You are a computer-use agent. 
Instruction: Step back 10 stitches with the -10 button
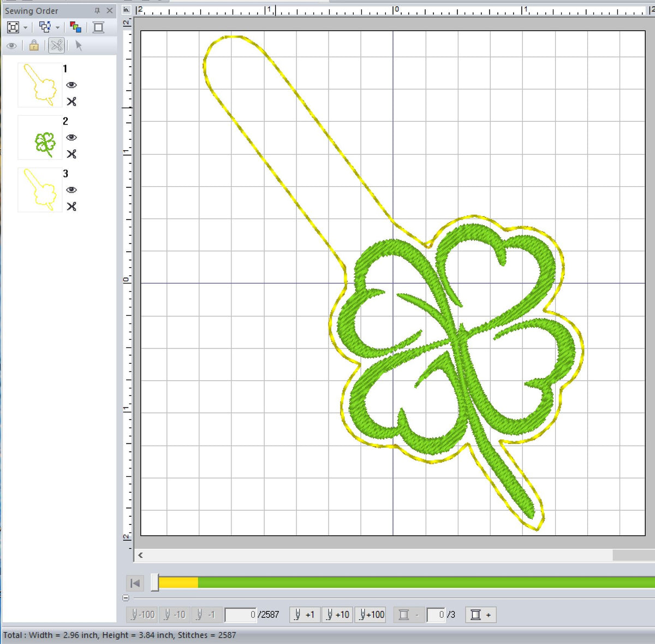175,615
